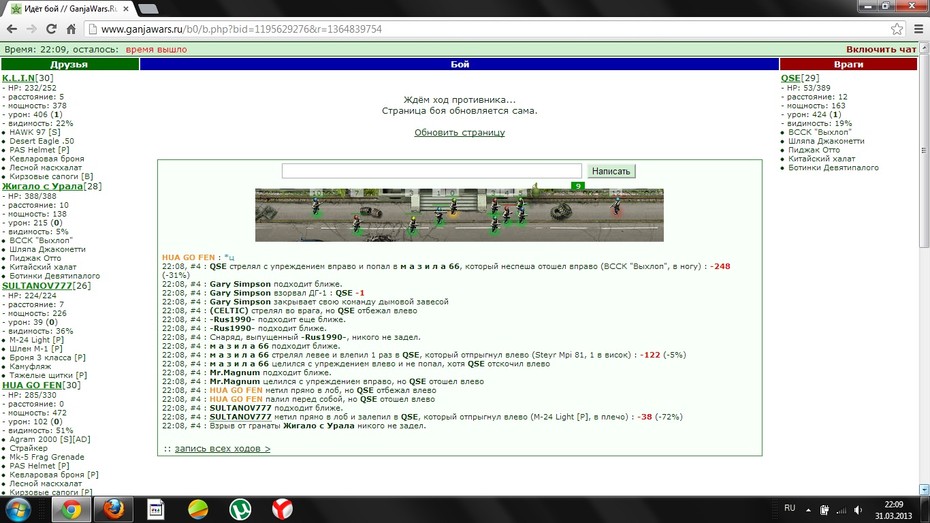930x523 pixels.
Task: Open Yandex browser from taskbar
Action: pyautogui.click(x=282, y=509)
